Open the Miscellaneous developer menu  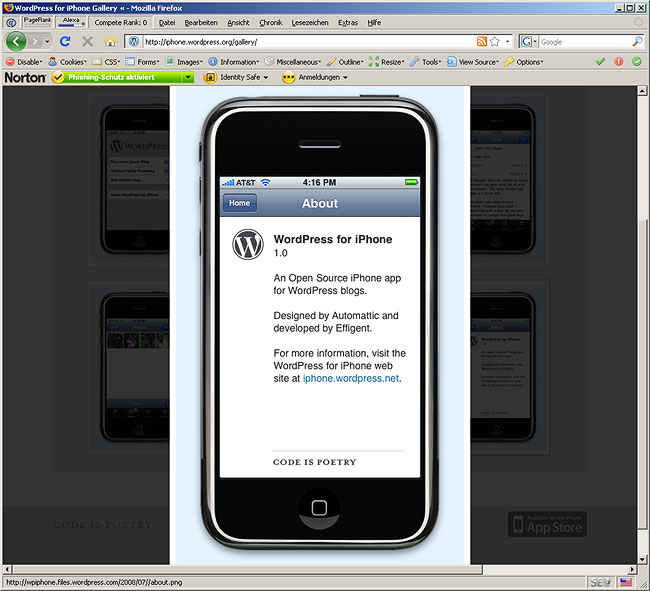[293, 62]
